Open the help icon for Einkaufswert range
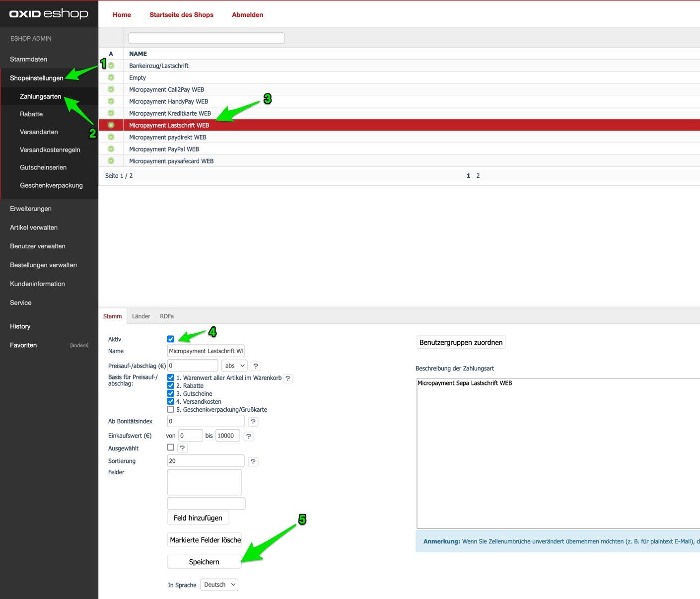Viewport: 700px width, 599px height. coord(249,436)
